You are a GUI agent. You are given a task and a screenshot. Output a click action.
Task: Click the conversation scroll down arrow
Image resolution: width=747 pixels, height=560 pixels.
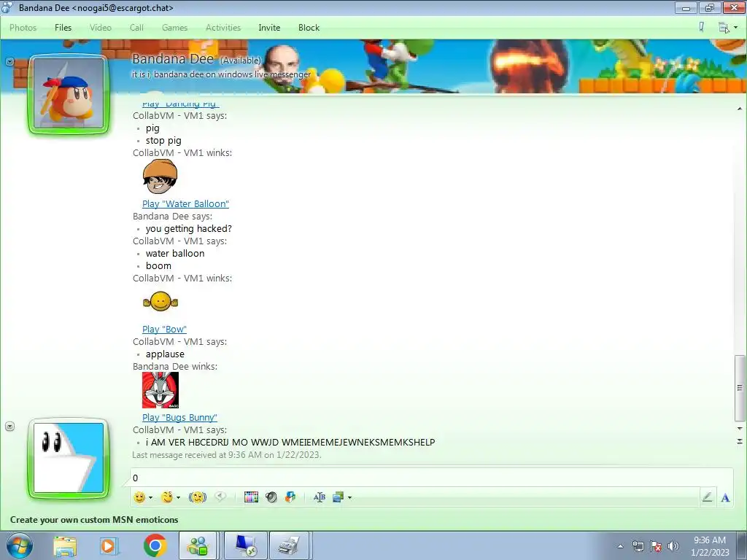point(740,429)
